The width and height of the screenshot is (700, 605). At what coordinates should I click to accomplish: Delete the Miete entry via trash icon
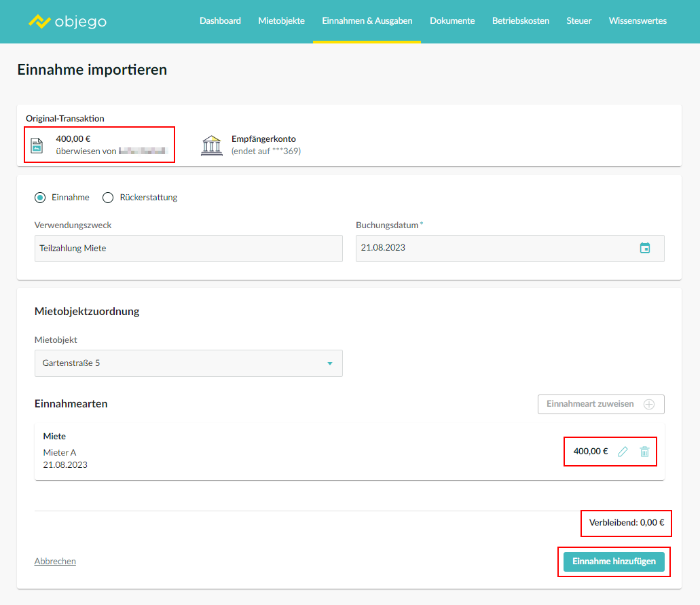click(x=644, y=452)
